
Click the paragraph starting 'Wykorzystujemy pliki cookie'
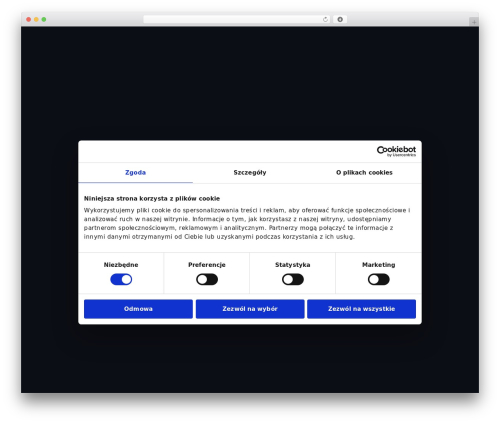coord(247,224)
